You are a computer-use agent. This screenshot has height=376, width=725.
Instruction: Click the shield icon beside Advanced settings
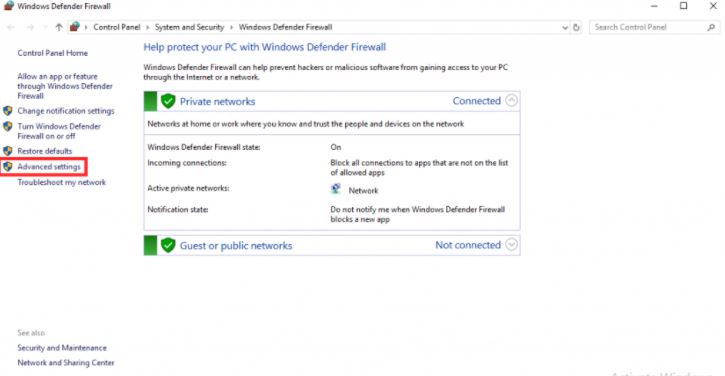[x=7, y=166]
